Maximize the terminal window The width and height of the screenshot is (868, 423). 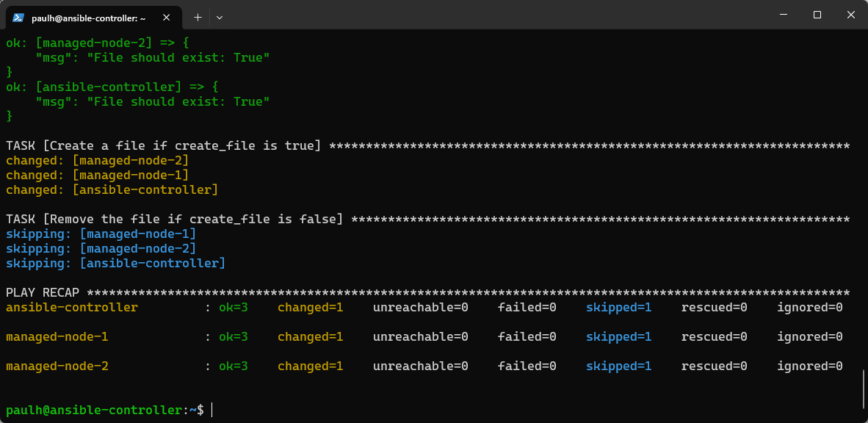tap(817, 15)
